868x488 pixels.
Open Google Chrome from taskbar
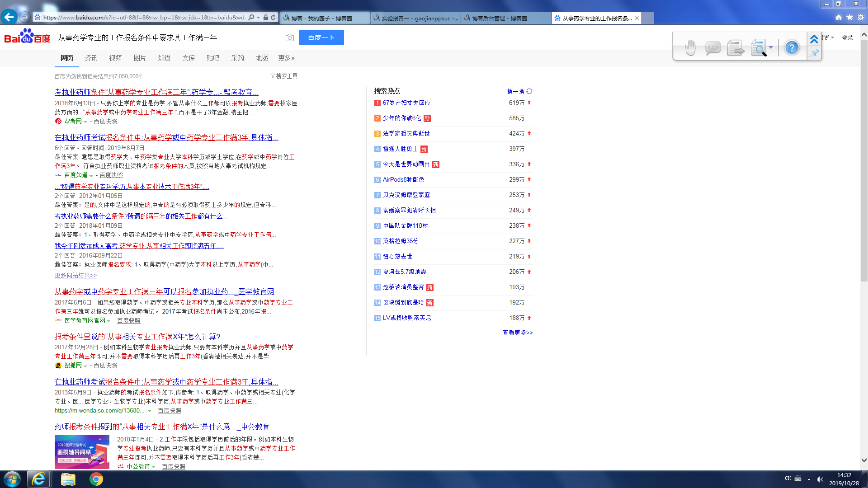[x=96, y=479]
